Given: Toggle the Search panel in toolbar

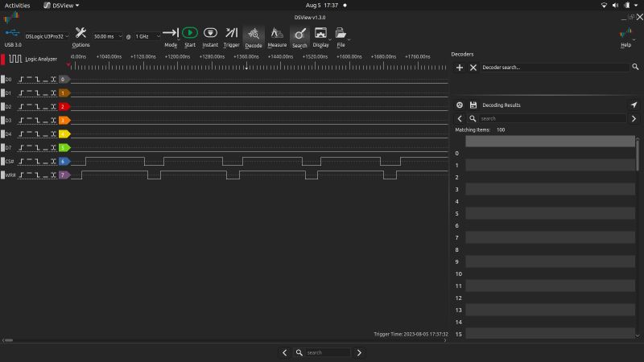Looking at the screenshot, I should (299, 37).
